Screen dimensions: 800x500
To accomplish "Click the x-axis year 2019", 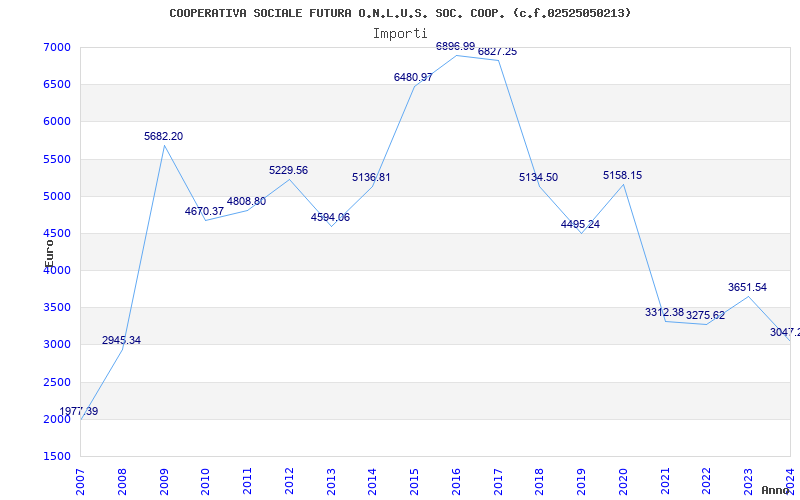I will (x=582, y=481).
